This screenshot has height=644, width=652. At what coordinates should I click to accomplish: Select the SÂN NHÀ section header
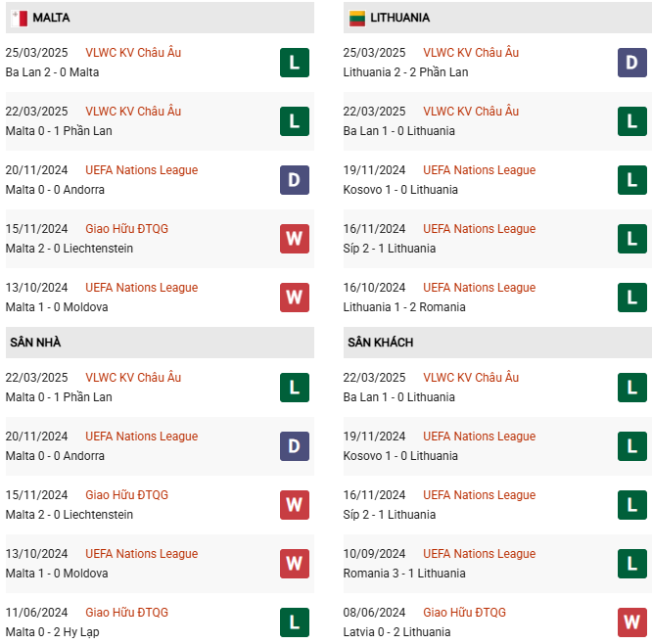pos(36,343)
